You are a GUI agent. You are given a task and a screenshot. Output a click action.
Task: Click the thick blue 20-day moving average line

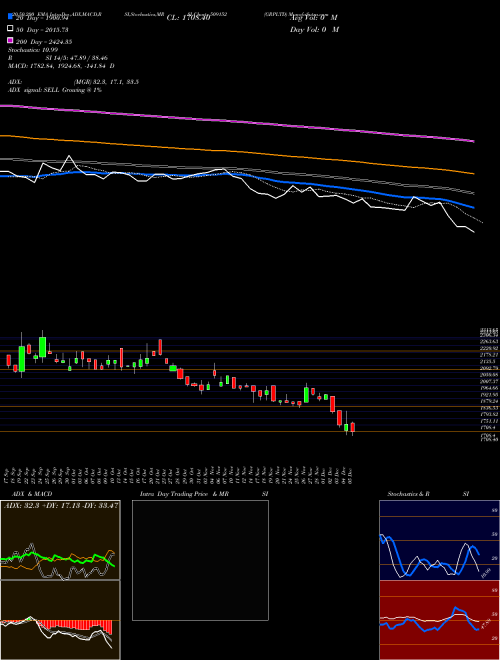click(x=237, y=175)
